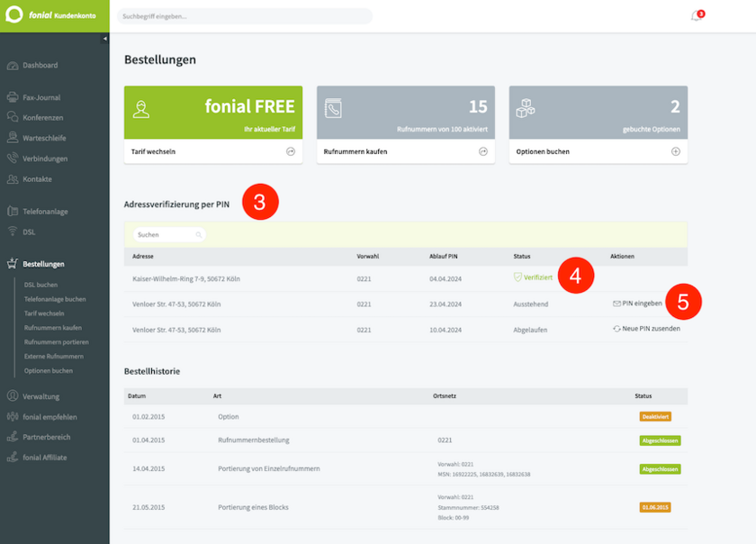Click the Konferenzen speech bubbles icon

coord(13,117)
